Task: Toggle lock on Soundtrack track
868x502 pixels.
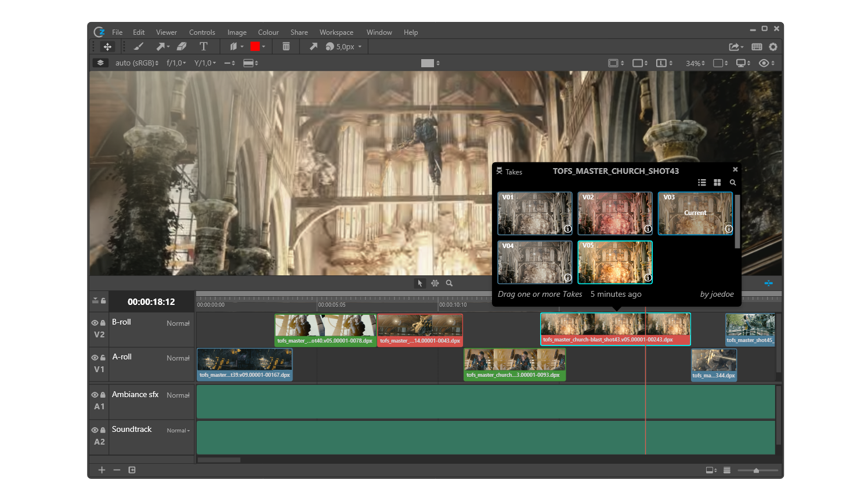Action: click(103, 430)
